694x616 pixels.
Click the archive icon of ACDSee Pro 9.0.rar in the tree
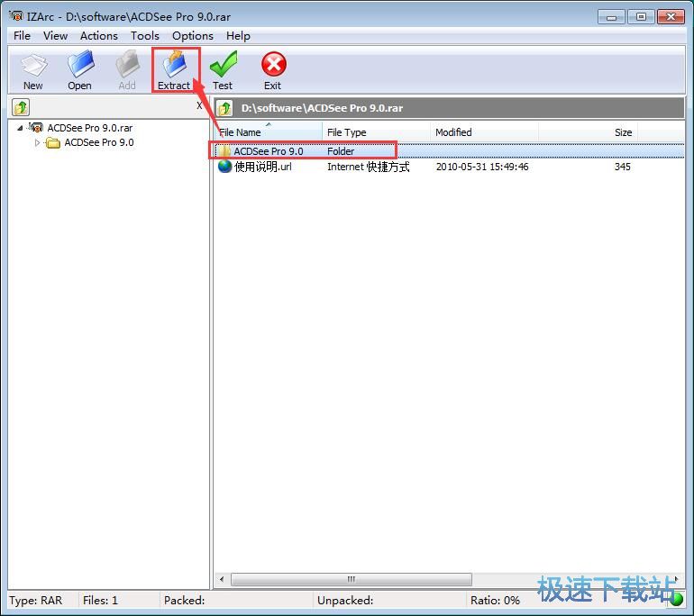point(36,128)
